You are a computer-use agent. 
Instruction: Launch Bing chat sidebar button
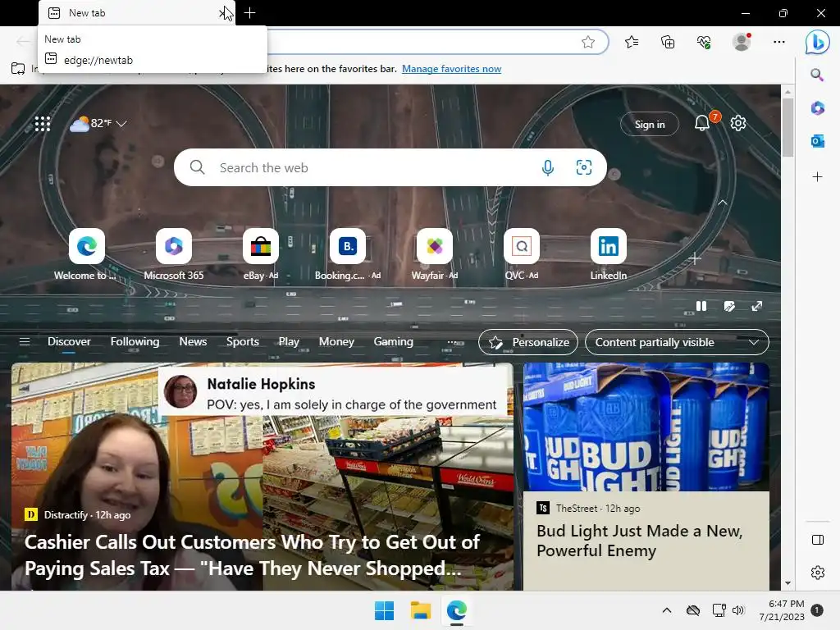[818, 43]
